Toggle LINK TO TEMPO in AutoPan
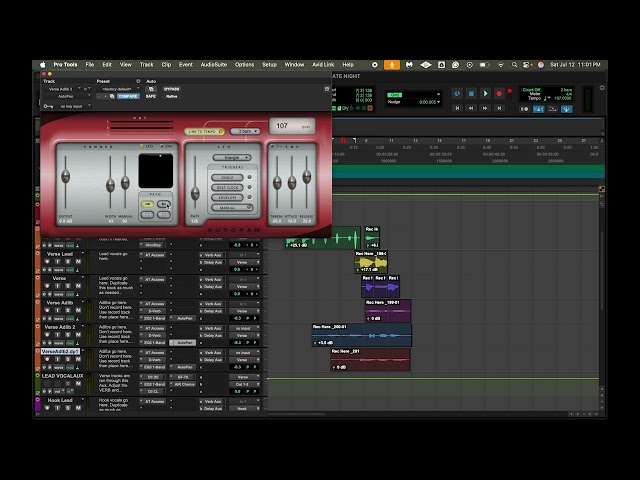This screenshot has width=640, height=480. tap(204, 131)
